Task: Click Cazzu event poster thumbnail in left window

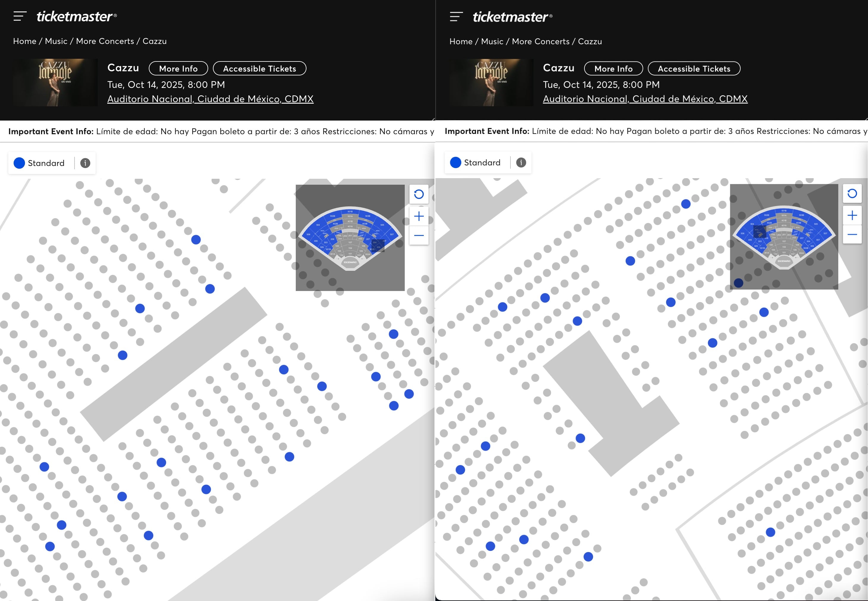Action: point(55,82)
